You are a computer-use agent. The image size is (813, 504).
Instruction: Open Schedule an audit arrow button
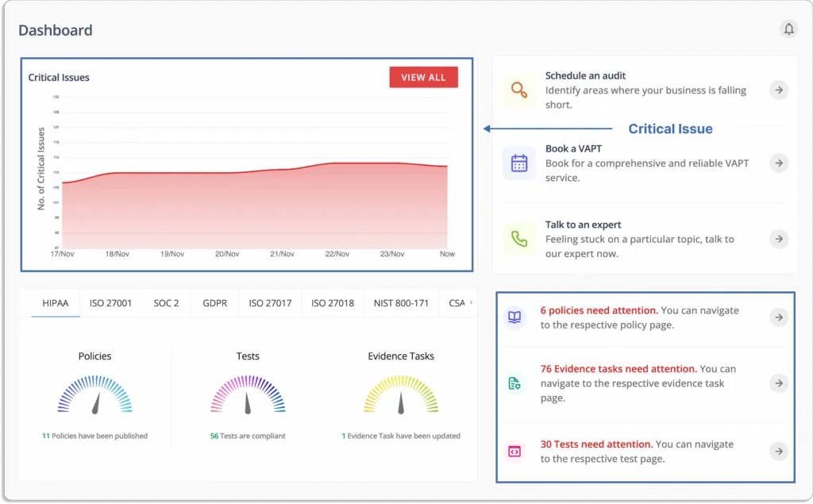(779, 90)
